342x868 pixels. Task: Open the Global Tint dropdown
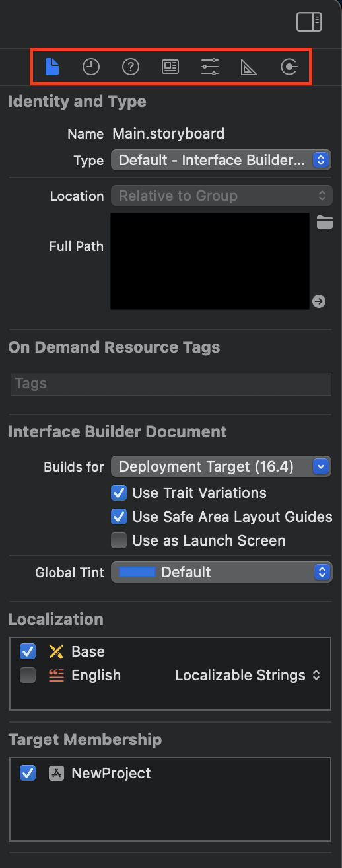[x=221, y=572]
